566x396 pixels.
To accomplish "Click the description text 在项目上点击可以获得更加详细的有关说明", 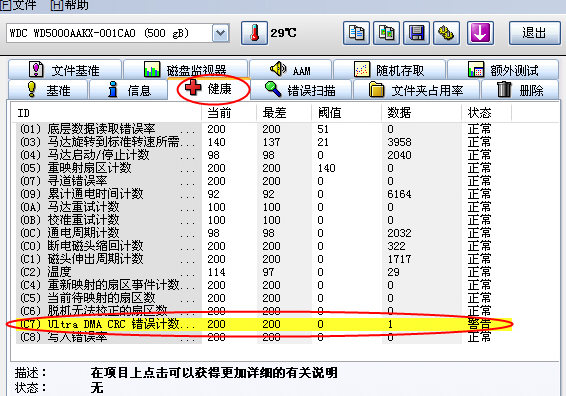I will (x=214, y=373).
